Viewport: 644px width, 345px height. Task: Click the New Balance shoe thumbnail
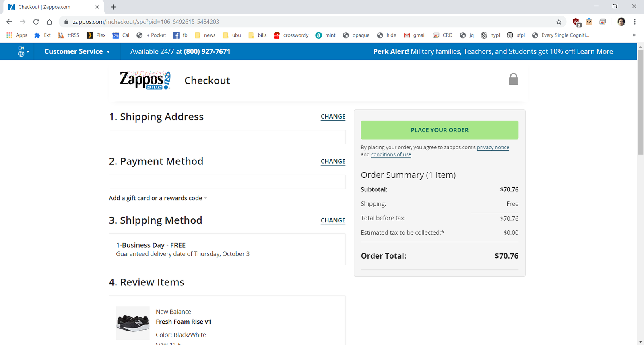point(132,323)
